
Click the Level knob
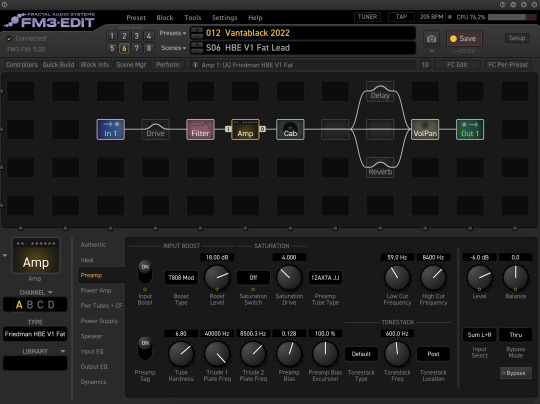[x=479, y=277]
